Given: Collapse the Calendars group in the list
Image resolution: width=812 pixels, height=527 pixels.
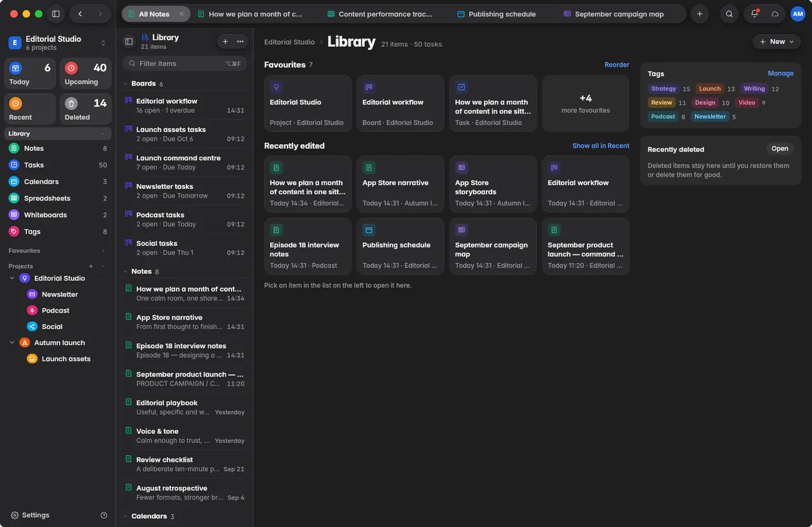Looking at the screenshot, I should (125, 516).
